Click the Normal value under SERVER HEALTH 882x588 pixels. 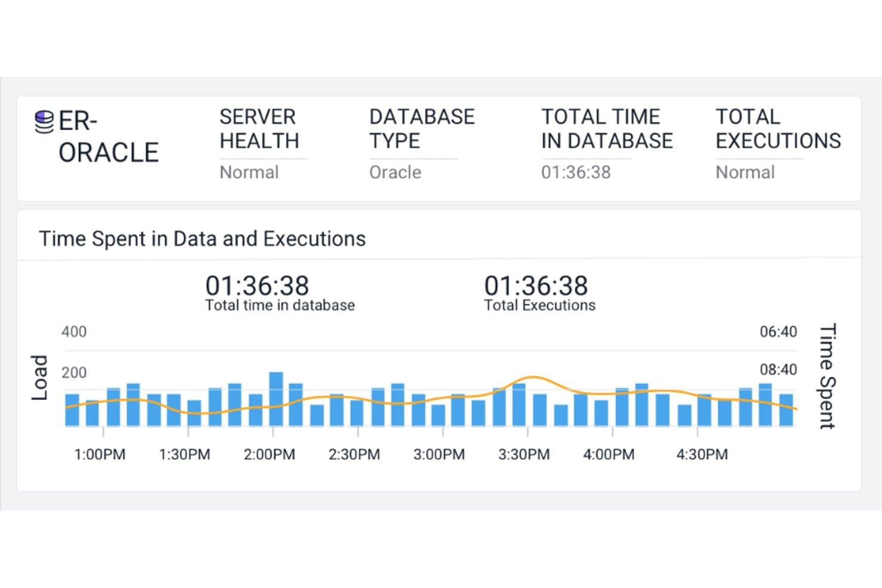tap(249, 172)
